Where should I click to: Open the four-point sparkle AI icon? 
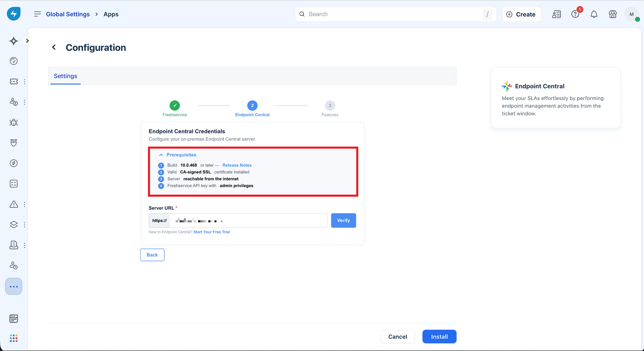pyautogui.click(x=13, y=41)
